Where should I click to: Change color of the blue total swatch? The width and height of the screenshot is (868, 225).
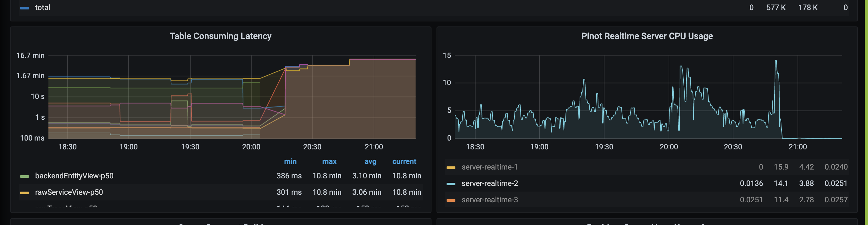tap(25, 8)
